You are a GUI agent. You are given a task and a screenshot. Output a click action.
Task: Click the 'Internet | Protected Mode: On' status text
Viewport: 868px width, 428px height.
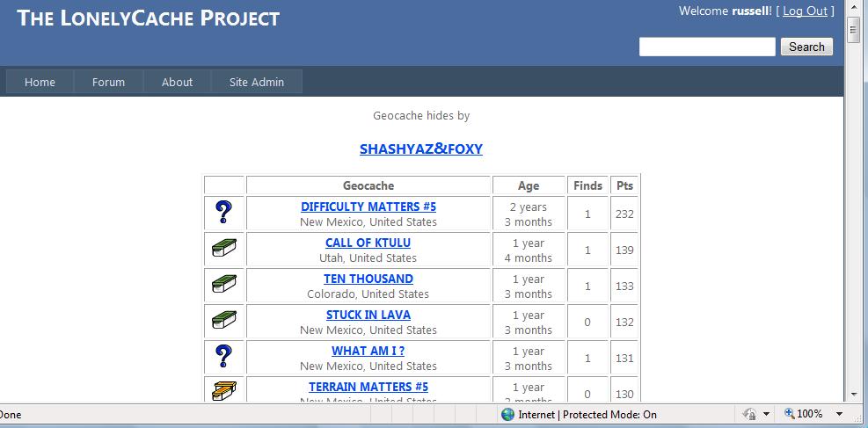click(x=587, y=414)
